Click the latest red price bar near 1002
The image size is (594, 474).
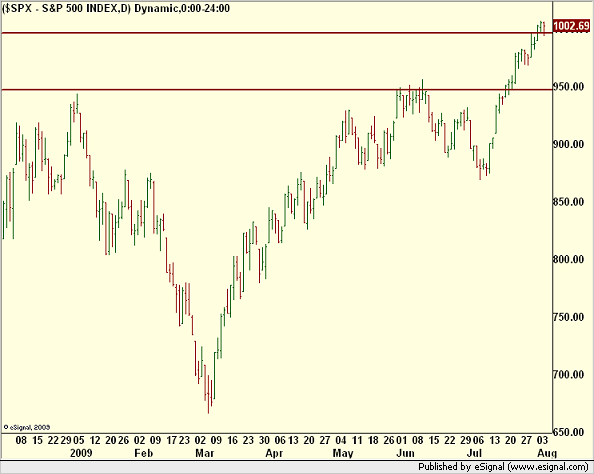pos(544,29)
